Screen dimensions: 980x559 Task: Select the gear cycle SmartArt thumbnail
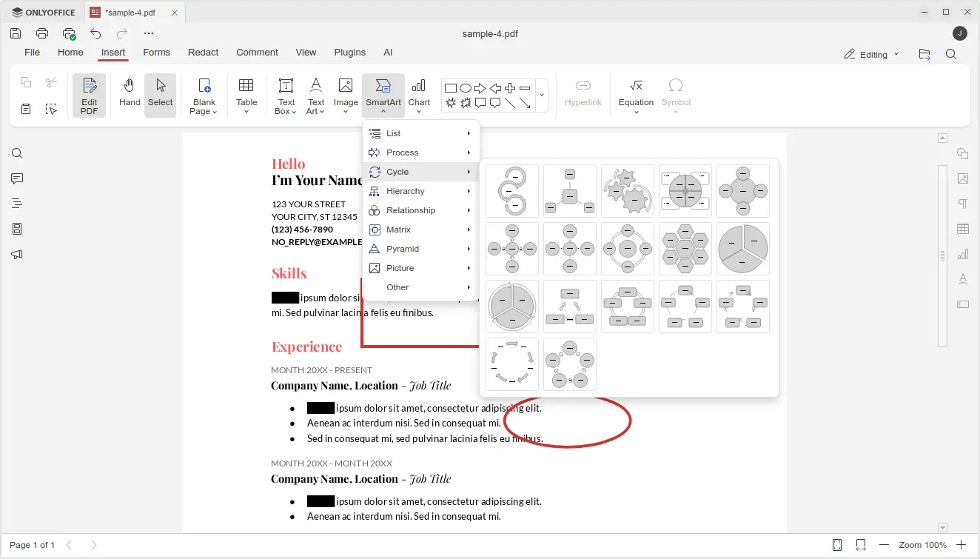(627, 191)
